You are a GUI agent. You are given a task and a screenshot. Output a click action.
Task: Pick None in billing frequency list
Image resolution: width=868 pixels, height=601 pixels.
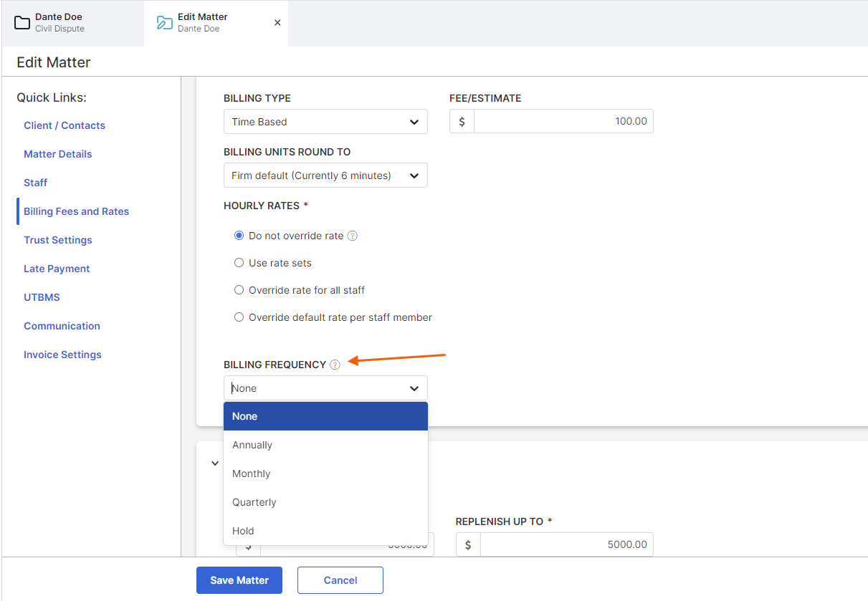(325, 416)
